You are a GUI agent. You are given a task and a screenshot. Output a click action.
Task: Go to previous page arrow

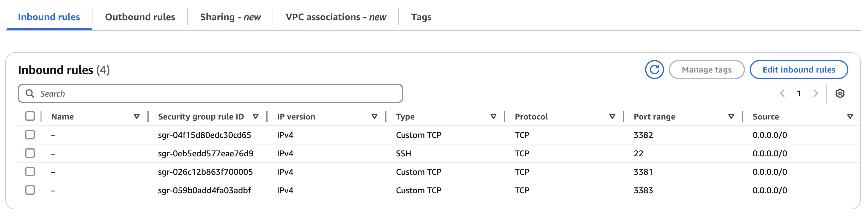782,93
